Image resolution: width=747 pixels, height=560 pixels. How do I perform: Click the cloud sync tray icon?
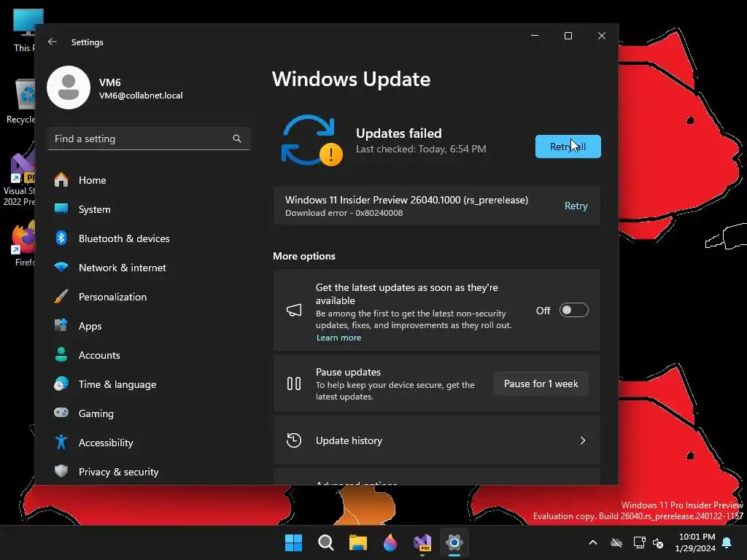616,542
